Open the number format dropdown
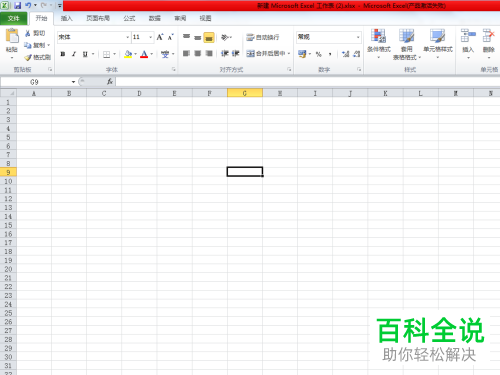This screenshot has width=500, height=375. tap(358, 37)
